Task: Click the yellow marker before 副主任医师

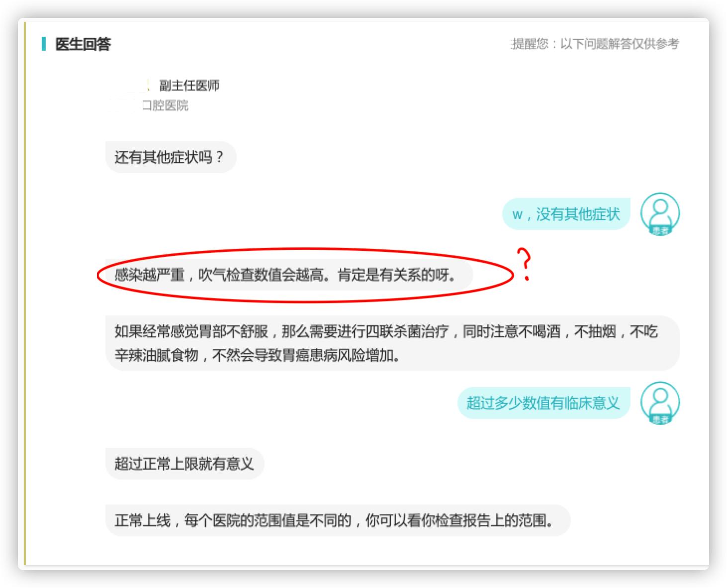Action: [148, 85]
